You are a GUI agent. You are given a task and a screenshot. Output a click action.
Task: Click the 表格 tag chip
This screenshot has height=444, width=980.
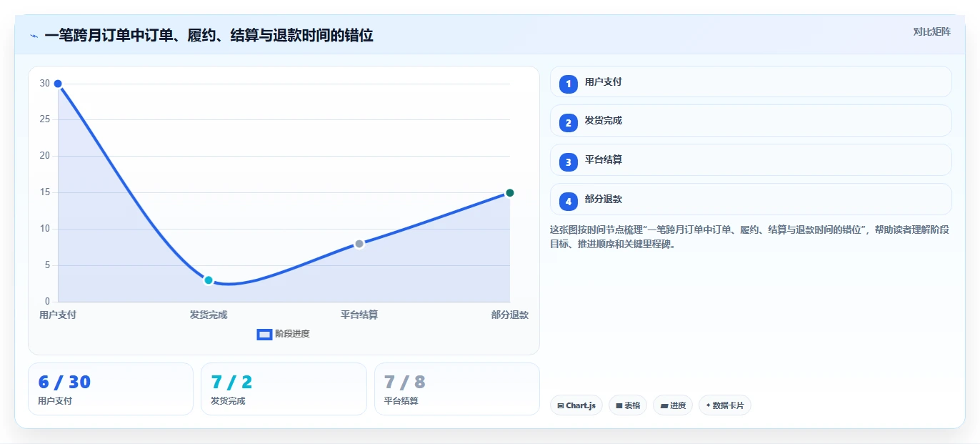628,405
